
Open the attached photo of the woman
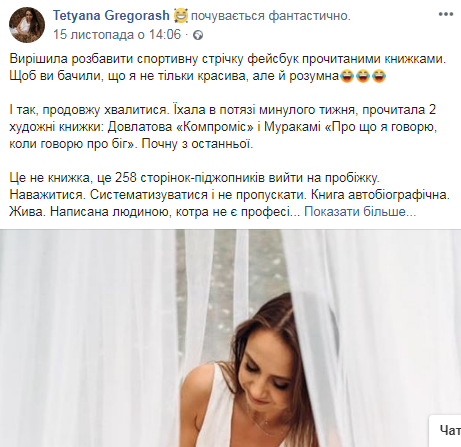(230, 338)
